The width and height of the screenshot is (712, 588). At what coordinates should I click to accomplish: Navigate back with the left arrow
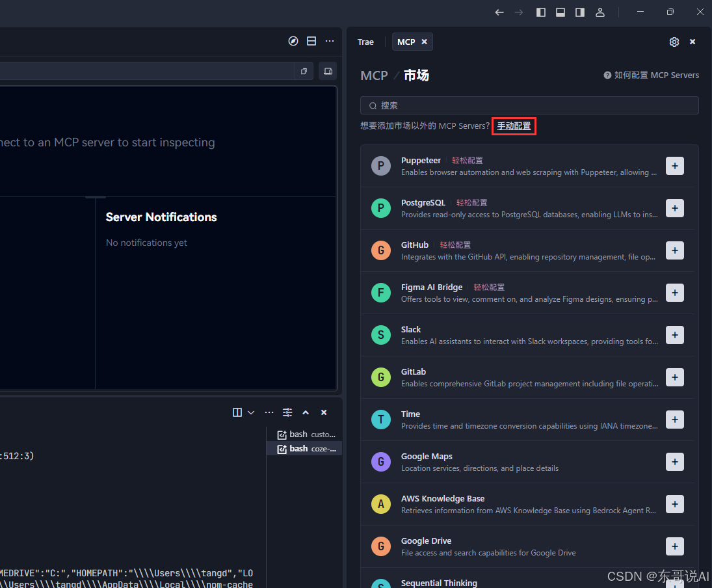coord(499,12)
